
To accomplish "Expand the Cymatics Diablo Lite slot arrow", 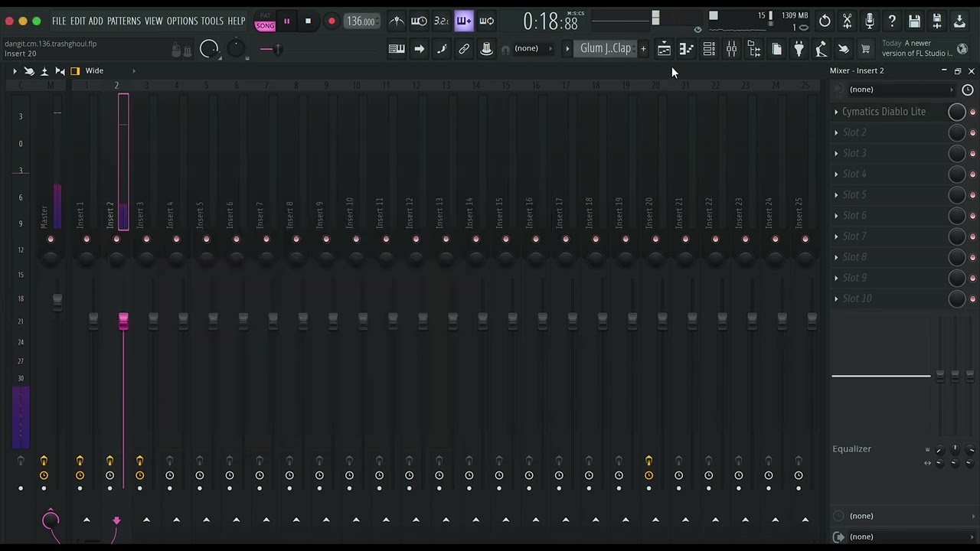I will (x=836, y=112).
